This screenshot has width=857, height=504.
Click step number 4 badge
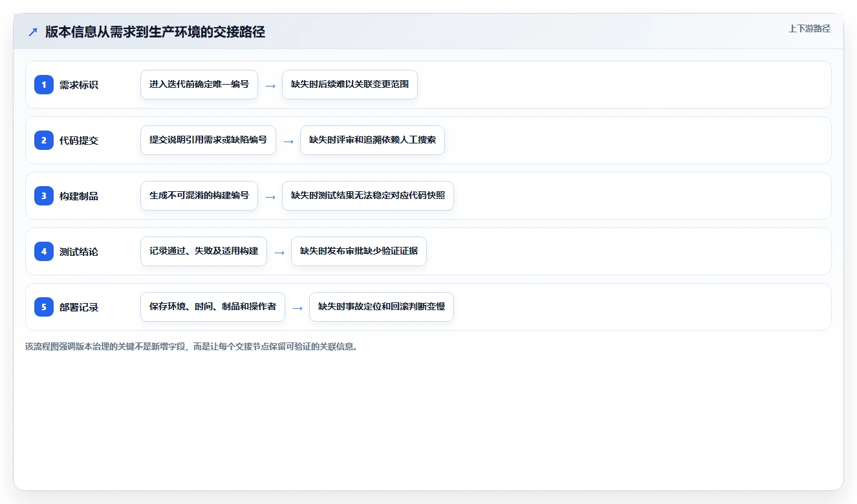pos(44,251)
